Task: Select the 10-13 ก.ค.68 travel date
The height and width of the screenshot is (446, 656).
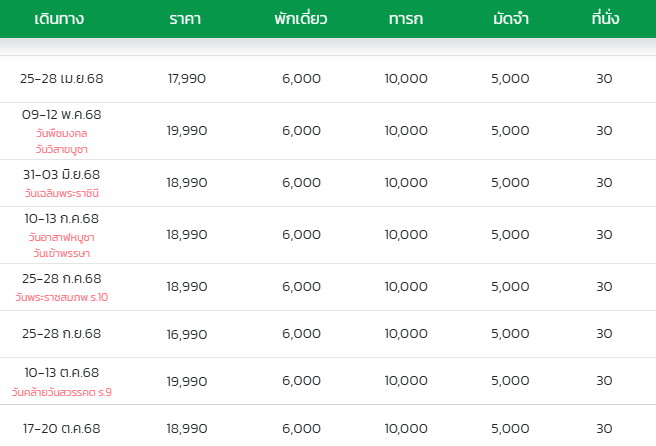Action: (62, 218)
